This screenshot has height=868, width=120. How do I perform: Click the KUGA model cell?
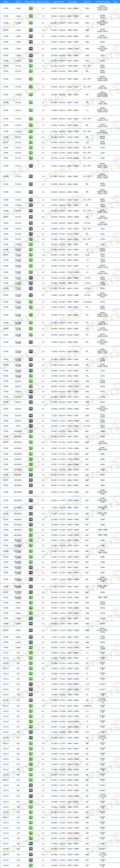(18, 426)
